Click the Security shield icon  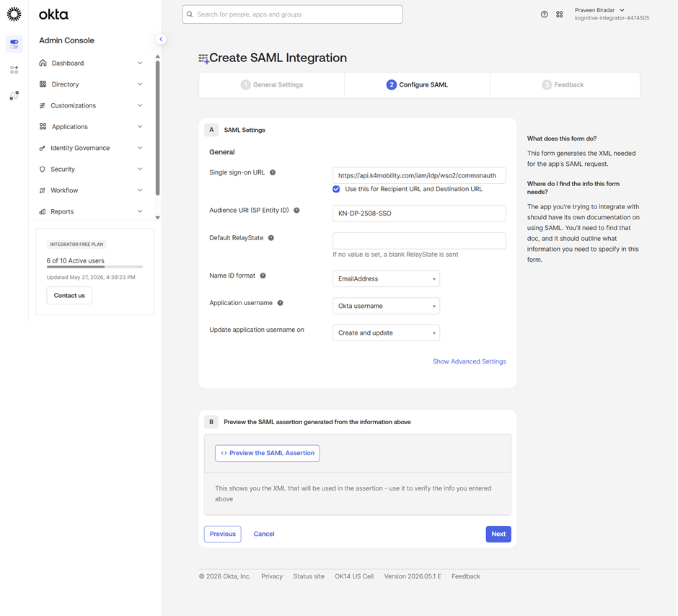pos(42,170)
